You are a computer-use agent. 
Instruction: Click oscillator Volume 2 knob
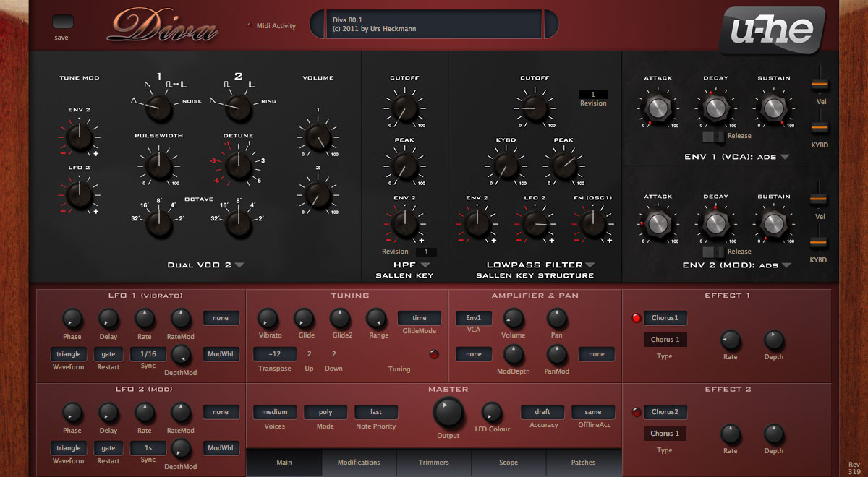tap(318, 194)
